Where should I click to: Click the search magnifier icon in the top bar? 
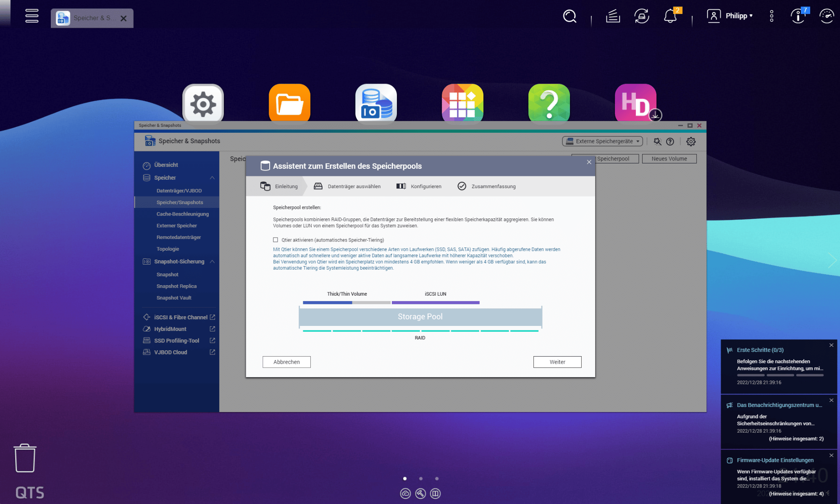pos(570,16)
